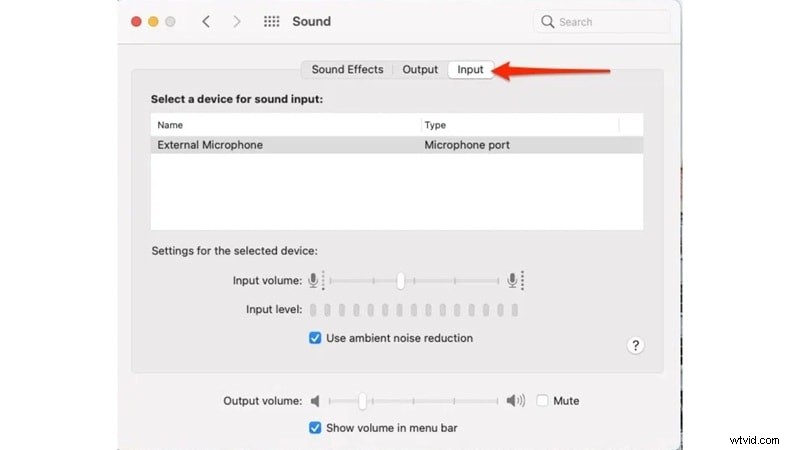The image size is (800, 450).
Task: Click the high input volume microphone icon
Action: pyautogui.click(x=514, y=281)
